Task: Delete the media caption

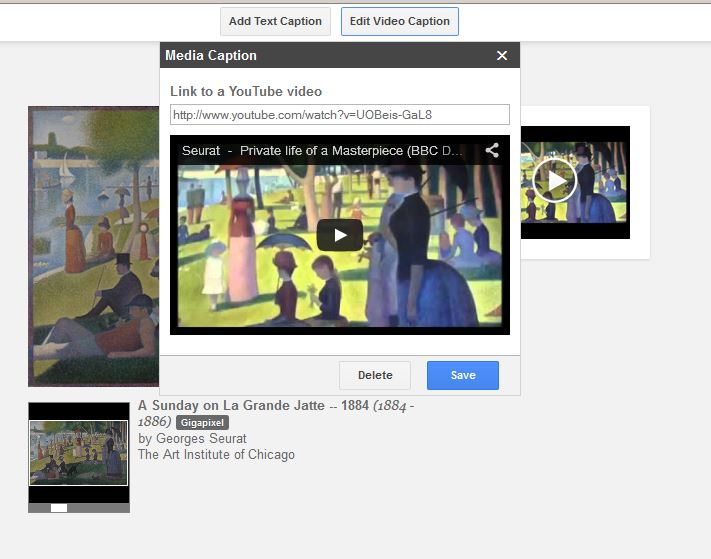Action: click(375, 375)
